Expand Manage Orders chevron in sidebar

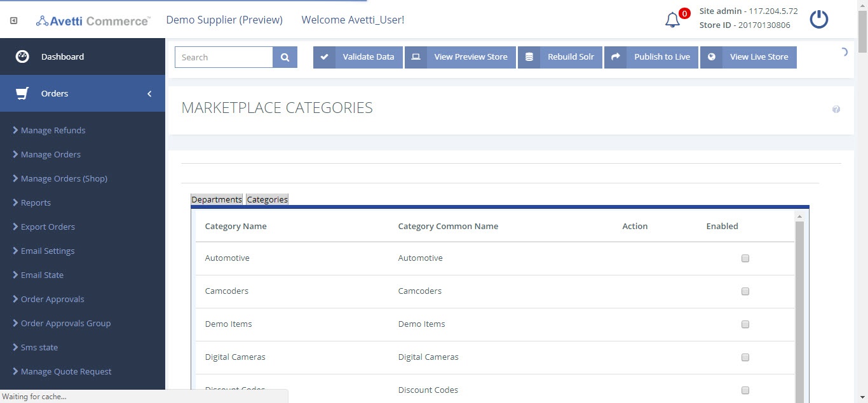click(x=15, y=154)
